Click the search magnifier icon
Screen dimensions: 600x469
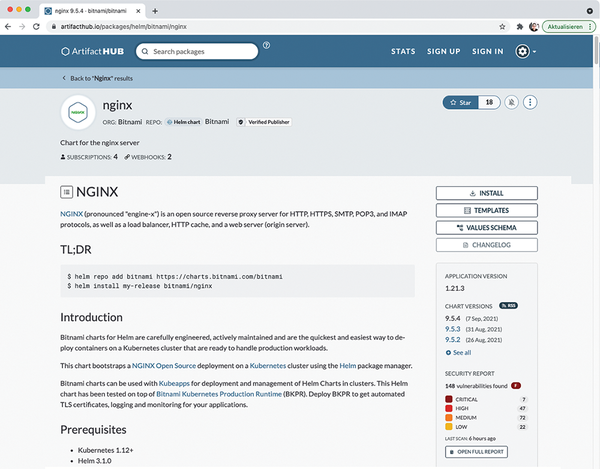pyautogui.click(x=145, y=51)
